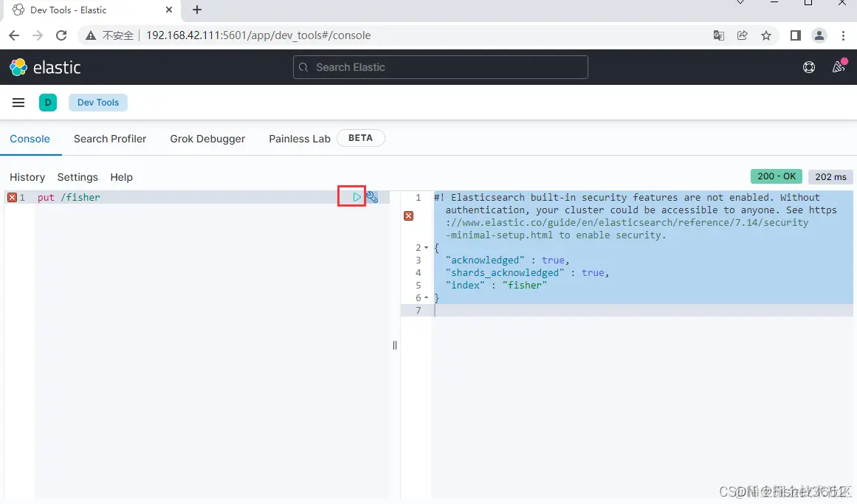
Task: Click the browser address bar URL
Action: pyautogui.click(x=258, y=35)
